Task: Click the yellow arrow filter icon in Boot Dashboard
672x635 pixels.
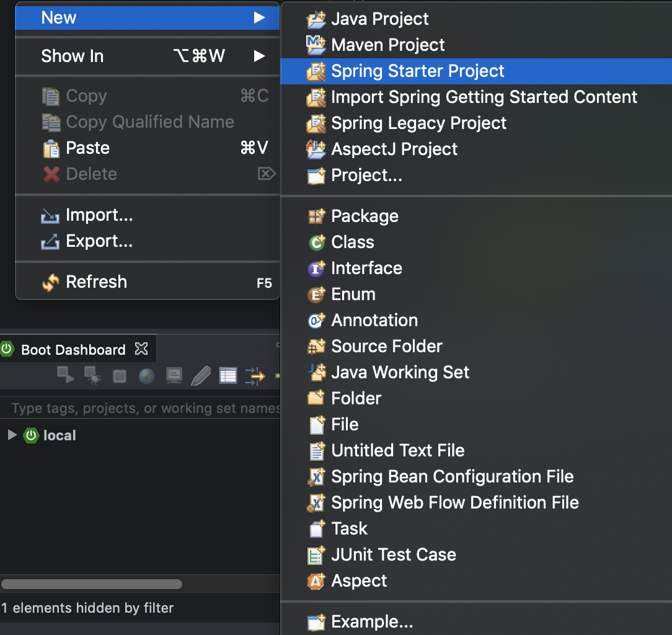Action: (255, 376)
